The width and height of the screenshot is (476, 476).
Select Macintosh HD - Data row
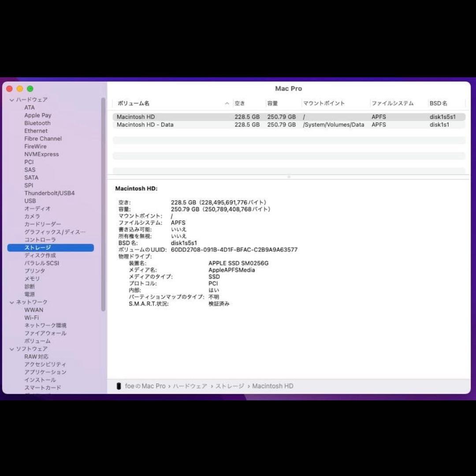click(x=289, y=125)
